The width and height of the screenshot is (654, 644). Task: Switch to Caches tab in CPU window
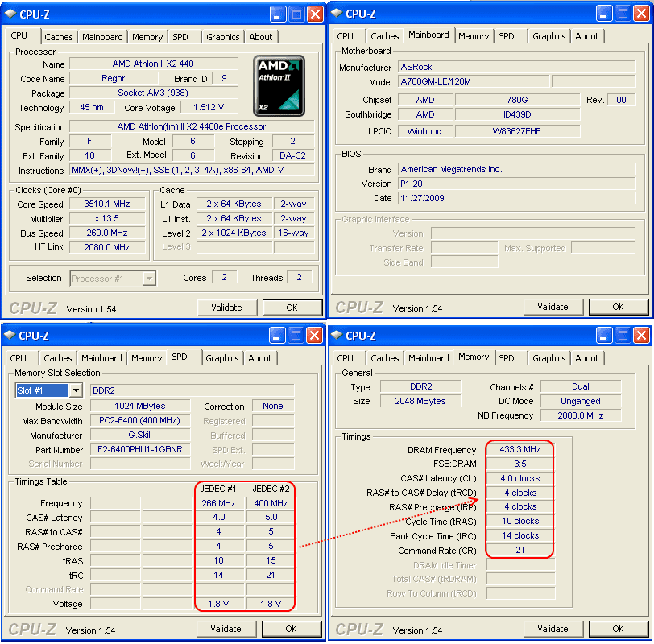coord(58,37)
